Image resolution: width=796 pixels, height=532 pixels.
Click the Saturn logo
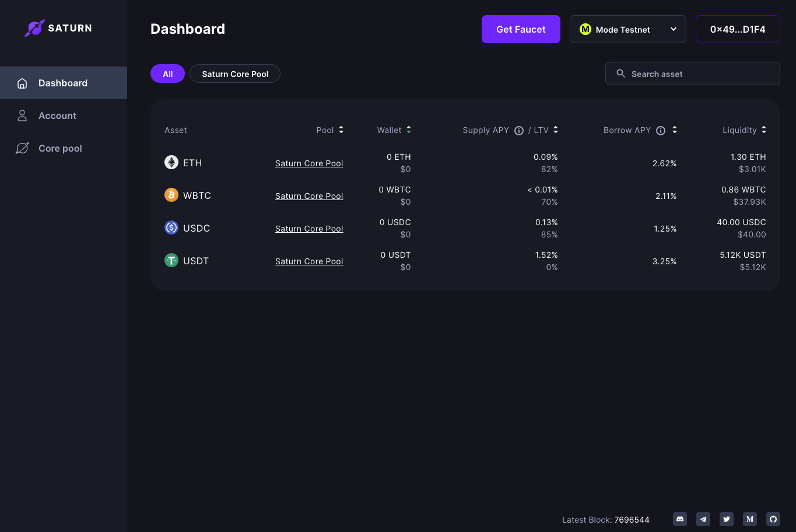[58, 28]
